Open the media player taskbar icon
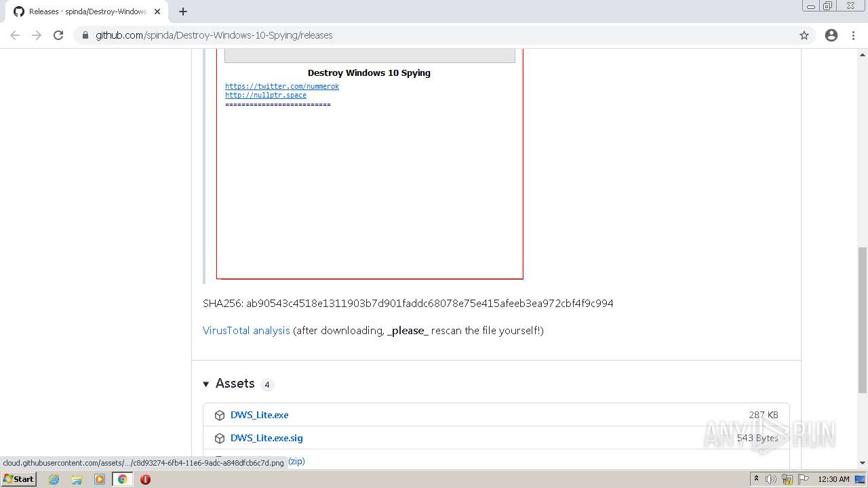This screenshot has width=868, height=488. tap(100, 479)
